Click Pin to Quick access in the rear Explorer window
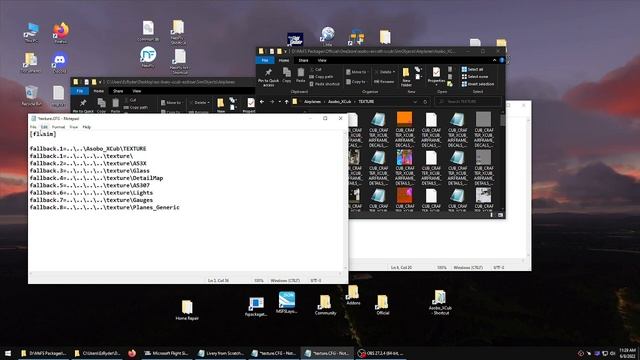 (83, 105)
